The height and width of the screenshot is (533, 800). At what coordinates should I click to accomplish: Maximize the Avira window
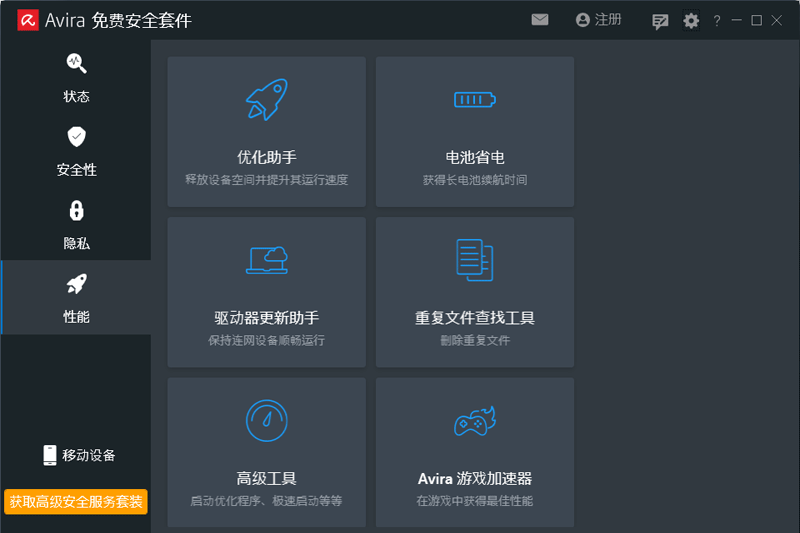tap(756, 20)
